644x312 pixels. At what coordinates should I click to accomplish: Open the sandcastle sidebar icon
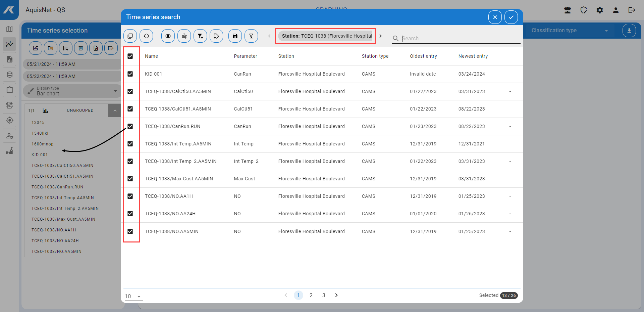(x=9, y=151)
